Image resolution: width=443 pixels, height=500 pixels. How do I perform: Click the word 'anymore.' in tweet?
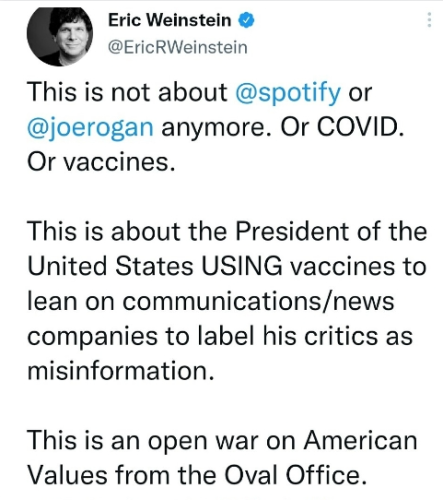[217, 128]
